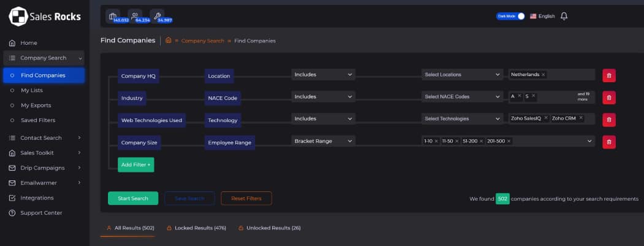Image resolution: width=644 pixels, height=246 pixels.
Task: Remove the Netherlands location tag
Action: point(543,75)
